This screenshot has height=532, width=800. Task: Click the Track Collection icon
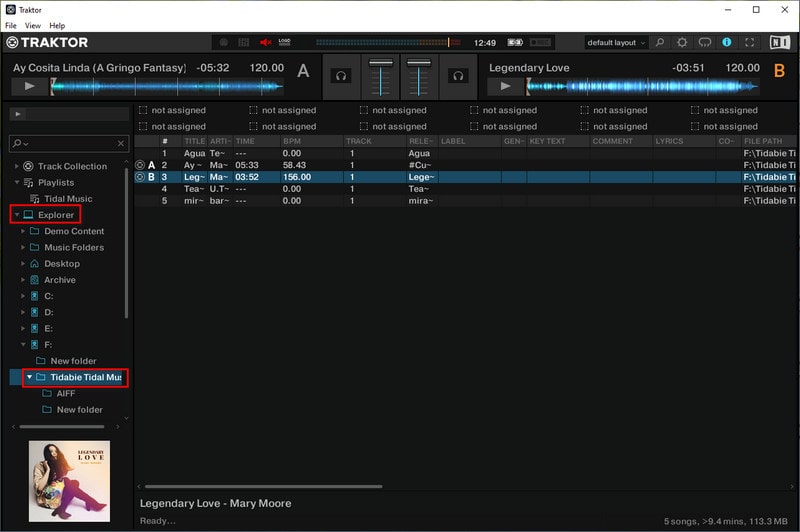29,166
